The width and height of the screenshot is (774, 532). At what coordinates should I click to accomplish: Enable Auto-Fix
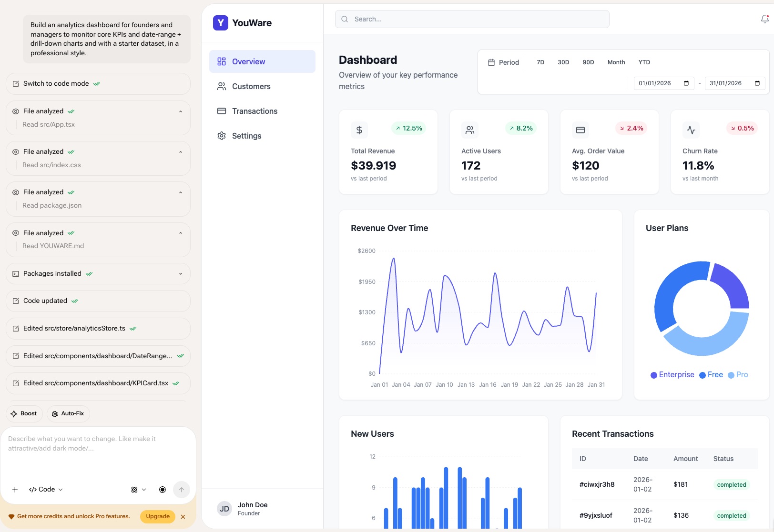click(x=68, y=413)
